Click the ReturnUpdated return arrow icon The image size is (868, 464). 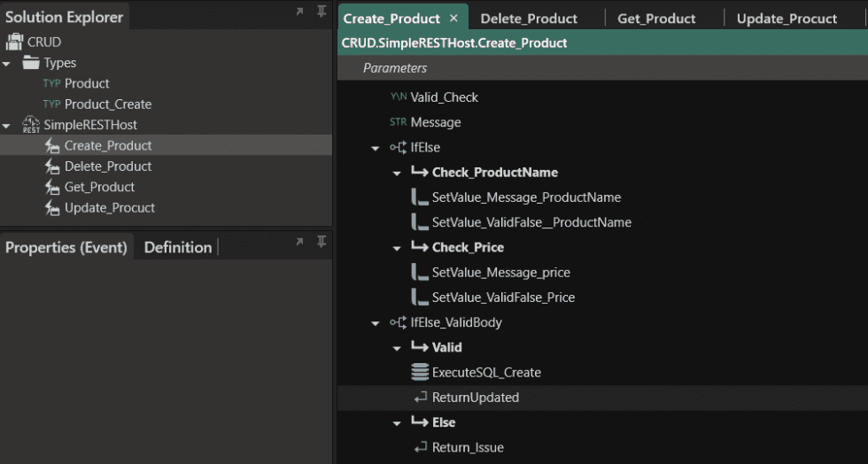(x=420, y=398)
